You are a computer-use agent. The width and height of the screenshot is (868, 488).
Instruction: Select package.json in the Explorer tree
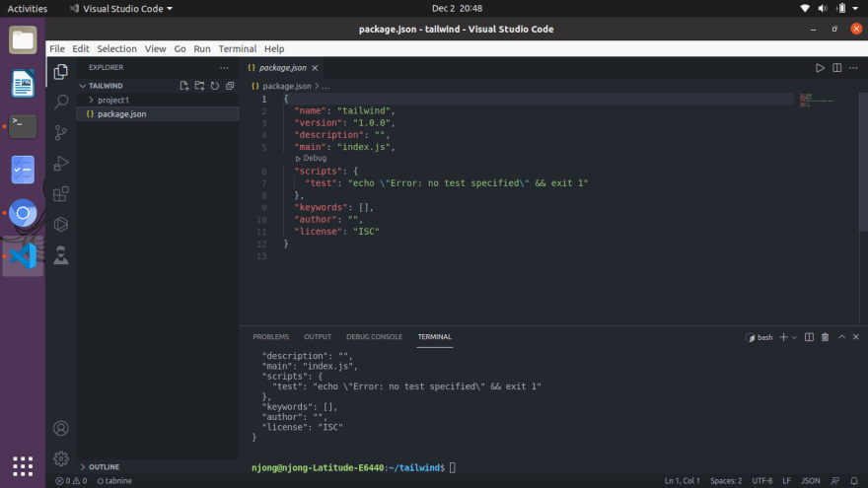click(158, 114)
